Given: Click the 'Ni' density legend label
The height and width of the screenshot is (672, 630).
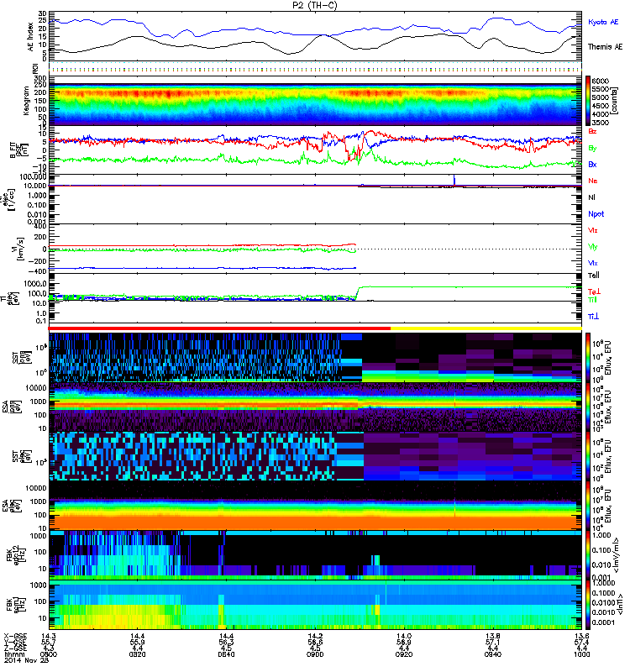Looking at the screenshot, I should coord(591,197).
